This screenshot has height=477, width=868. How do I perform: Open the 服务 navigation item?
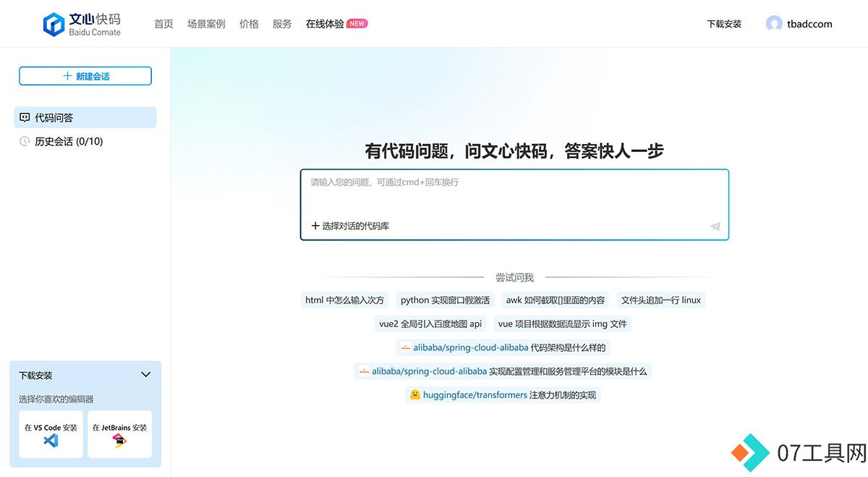282,24
